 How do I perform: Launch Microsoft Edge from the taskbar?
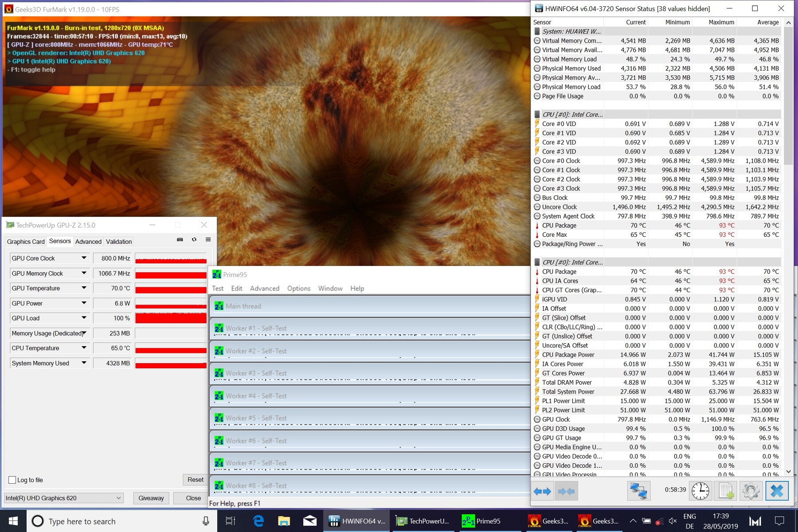[258, 521]
